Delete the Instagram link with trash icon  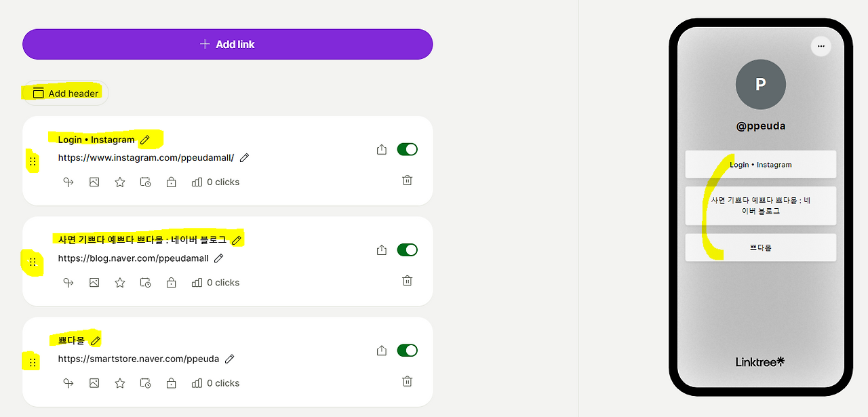coord(407,180)
